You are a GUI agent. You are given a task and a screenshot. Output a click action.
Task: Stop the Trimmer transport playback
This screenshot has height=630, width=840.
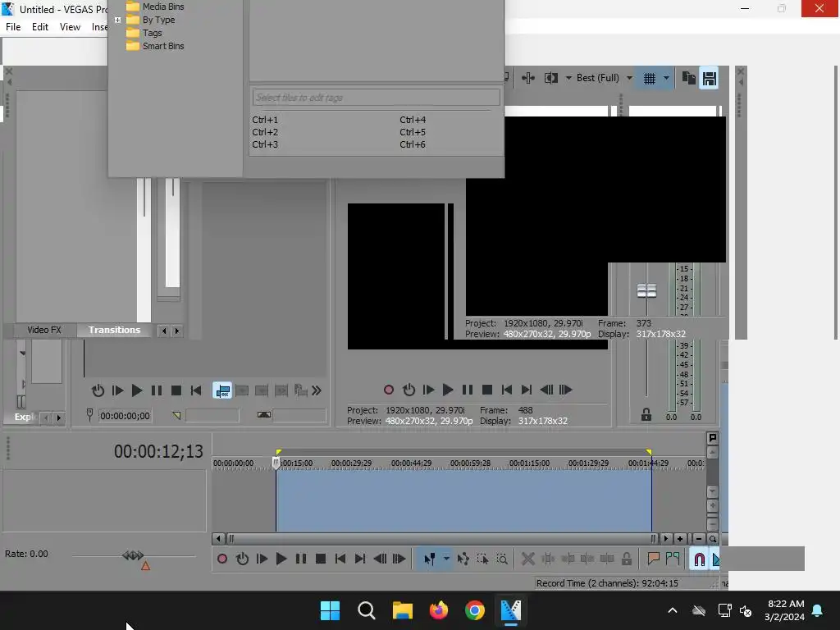click(176, 390)
